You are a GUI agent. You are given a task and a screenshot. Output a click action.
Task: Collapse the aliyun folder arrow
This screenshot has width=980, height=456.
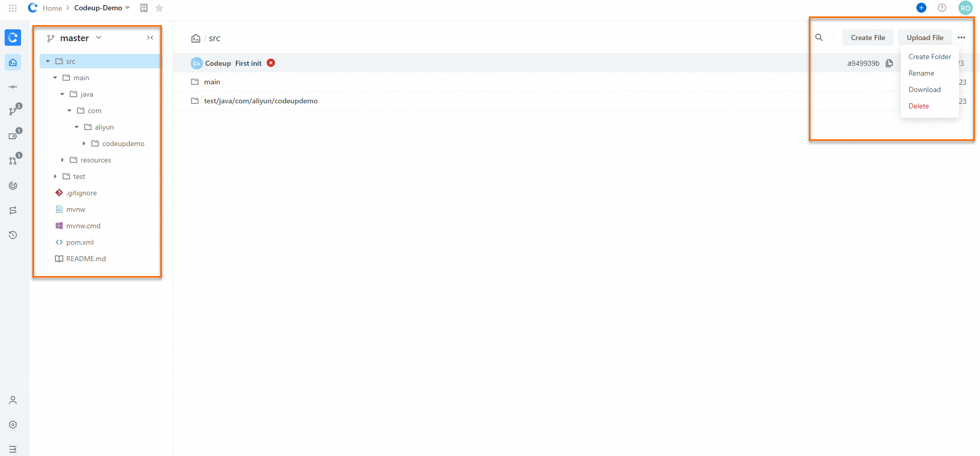click(x=77, y=127)
